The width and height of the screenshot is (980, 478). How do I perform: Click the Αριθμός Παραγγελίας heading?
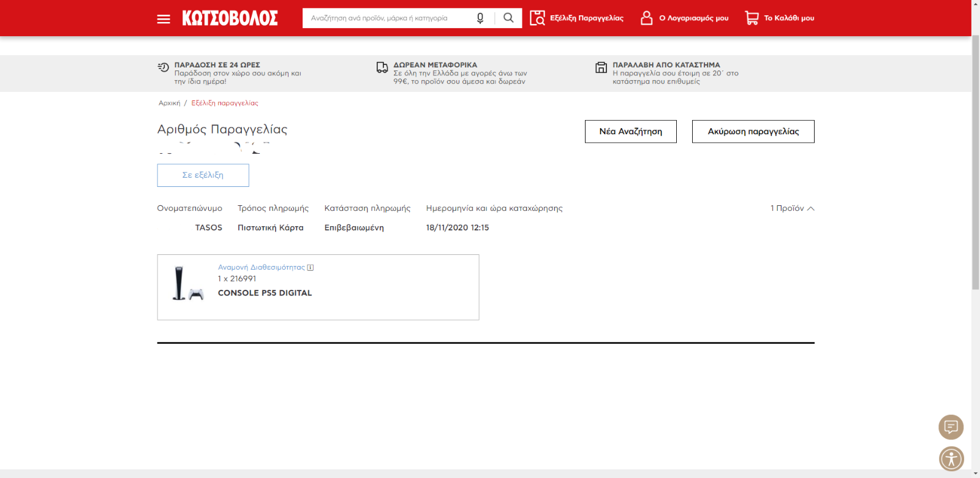coord(222,129)
